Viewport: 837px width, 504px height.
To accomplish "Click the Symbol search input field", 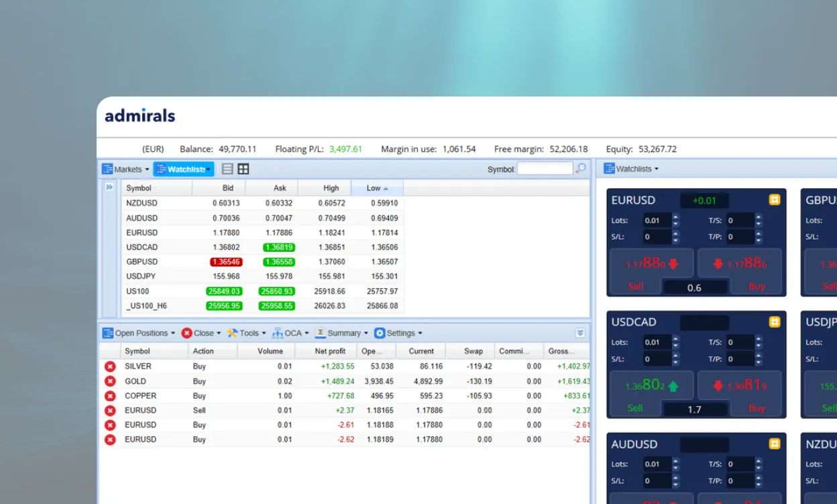I will [x=545, y=169].
